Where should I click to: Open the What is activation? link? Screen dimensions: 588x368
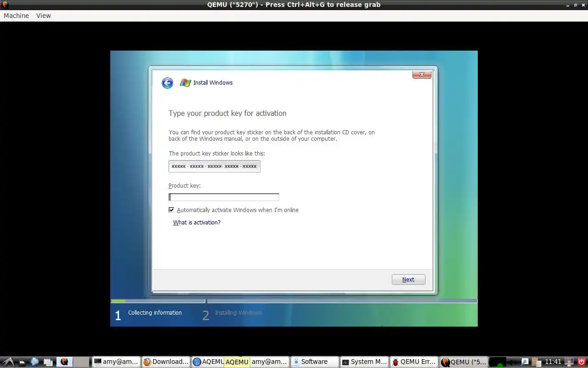[x=197, y=223]
